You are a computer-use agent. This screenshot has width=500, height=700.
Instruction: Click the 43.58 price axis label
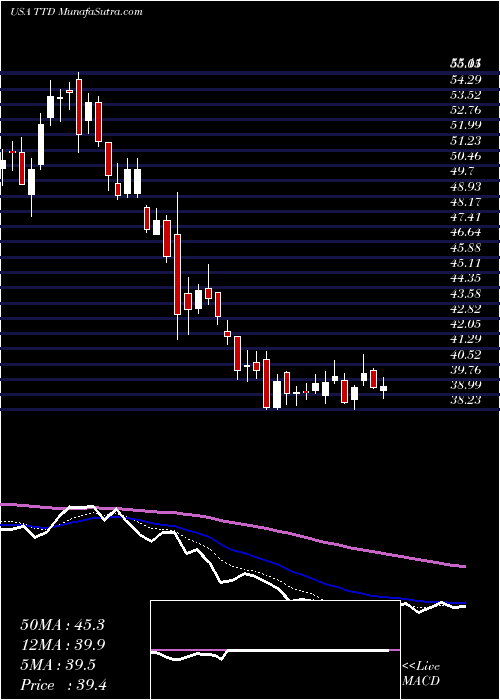464,294
